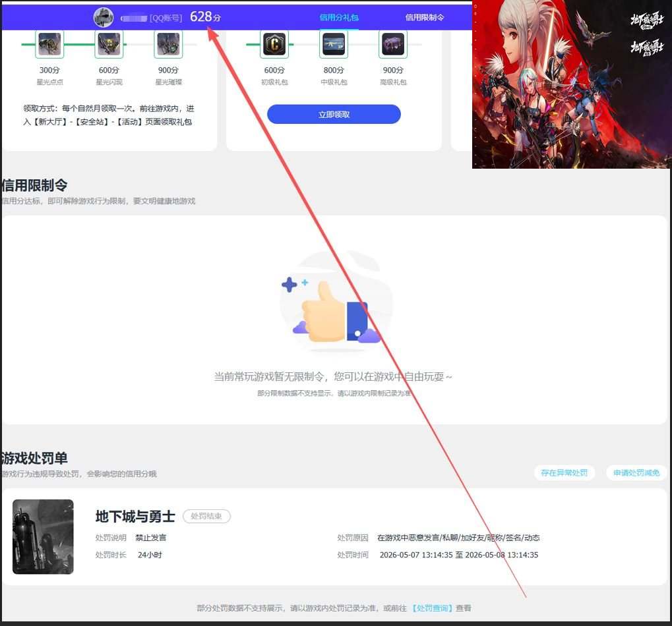
Task: Select the 300分 星光点点 reward icon
Action: (49, 44)
